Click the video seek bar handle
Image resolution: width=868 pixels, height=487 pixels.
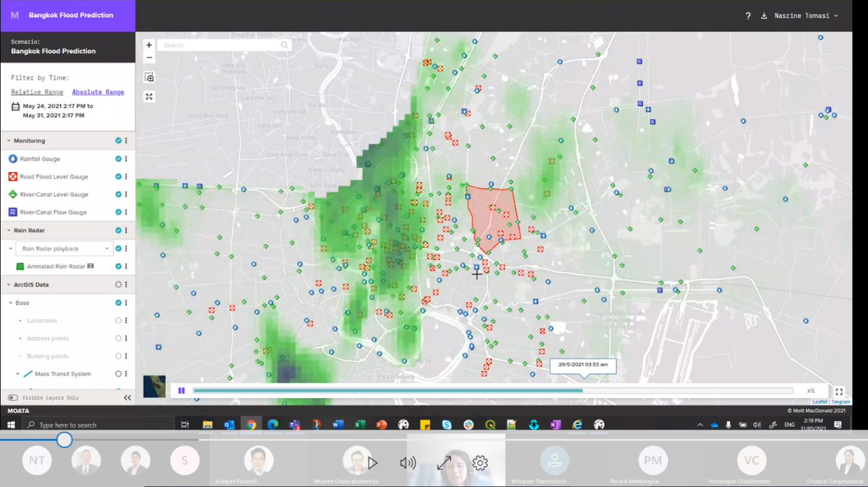click(x=64, y=440)
